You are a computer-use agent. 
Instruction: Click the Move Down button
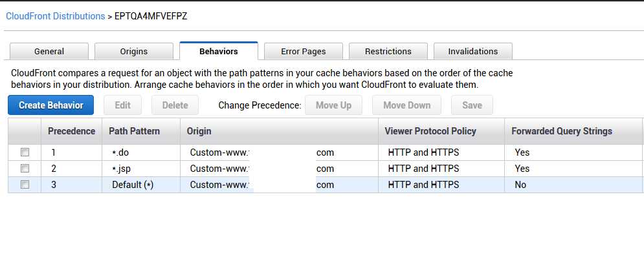click(x=406, y=105)
